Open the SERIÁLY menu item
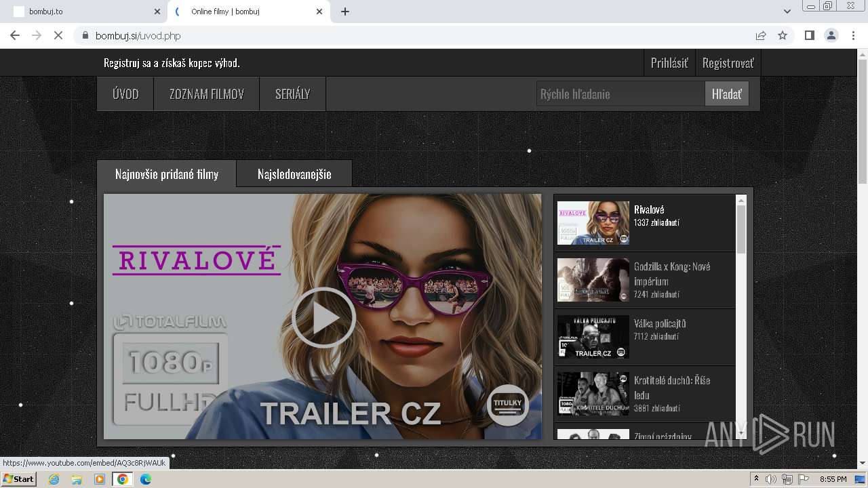This screenshot has height=488, width=868. pos(293,94)
